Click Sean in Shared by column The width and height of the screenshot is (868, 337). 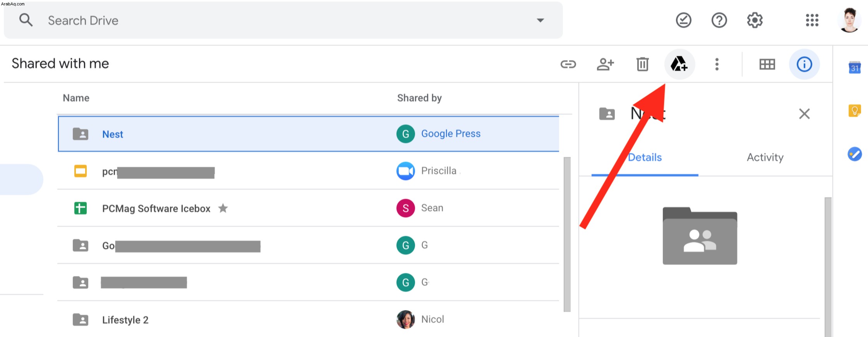(x=432, y=208)
